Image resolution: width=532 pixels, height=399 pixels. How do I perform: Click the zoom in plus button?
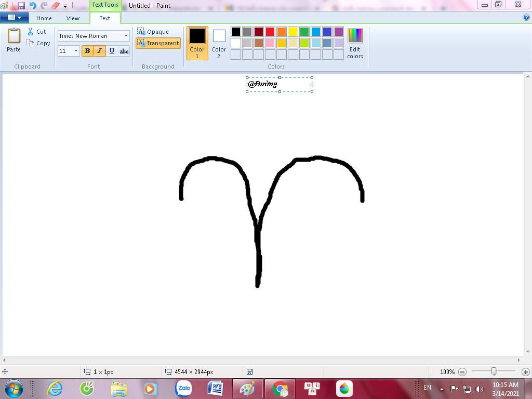pos(526,372)
